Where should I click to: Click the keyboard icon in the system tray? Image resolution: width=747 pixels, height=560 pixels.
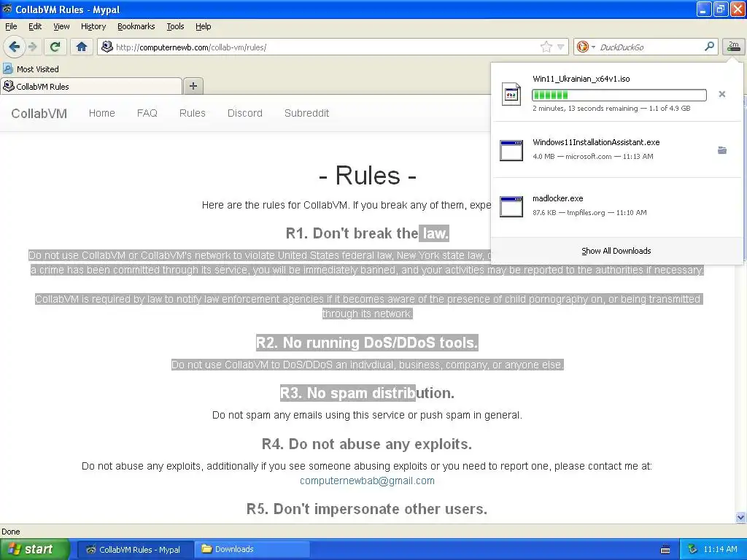pyautogui.click(x=665, y=550)
